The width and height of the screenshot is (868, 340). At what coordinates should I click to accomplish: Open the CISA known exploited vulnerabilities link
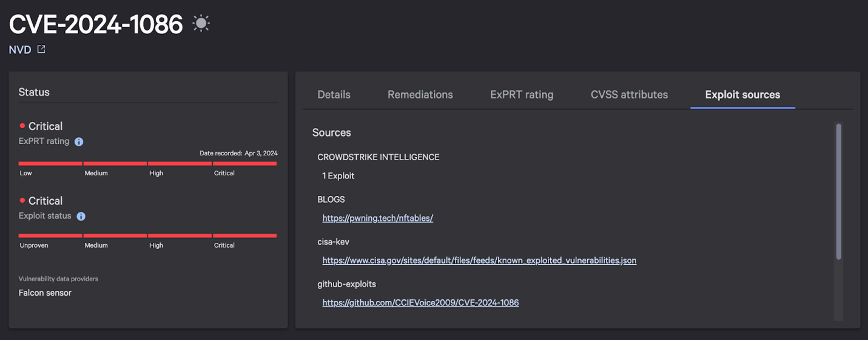(x=479, y=260)
